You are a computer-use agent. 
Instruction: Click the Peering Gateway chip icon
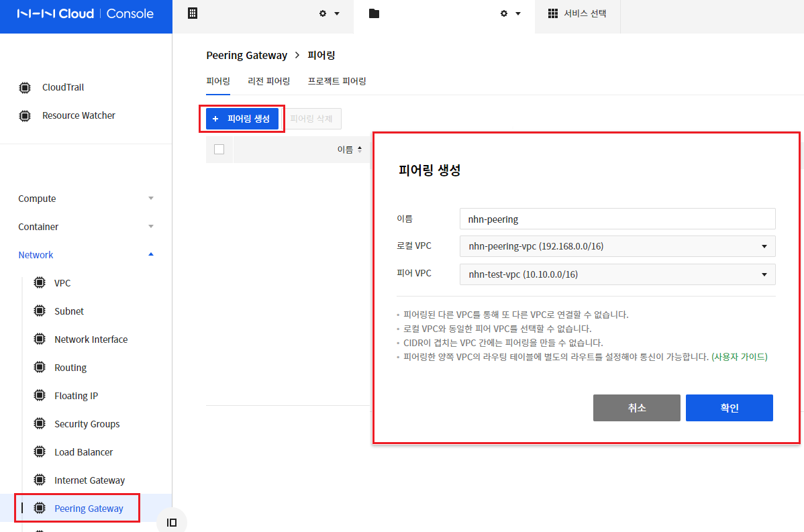tap(40, 509)
